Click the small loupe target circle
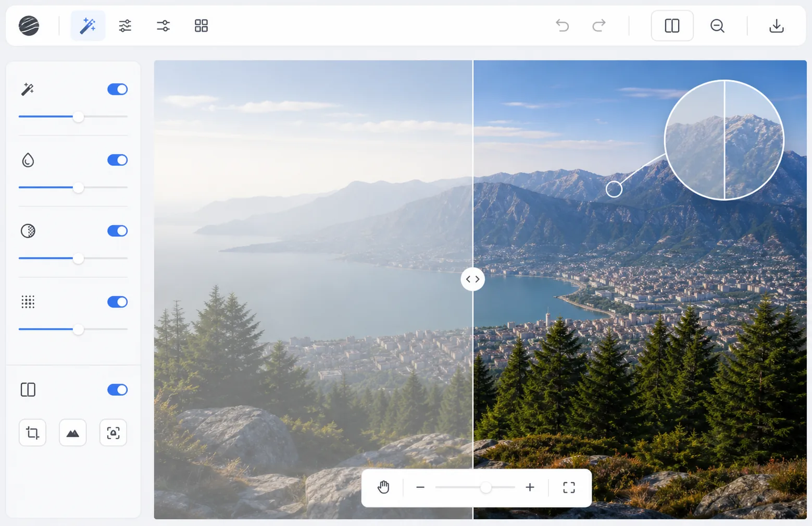812x526 pixels. click(x=614, y=189)
